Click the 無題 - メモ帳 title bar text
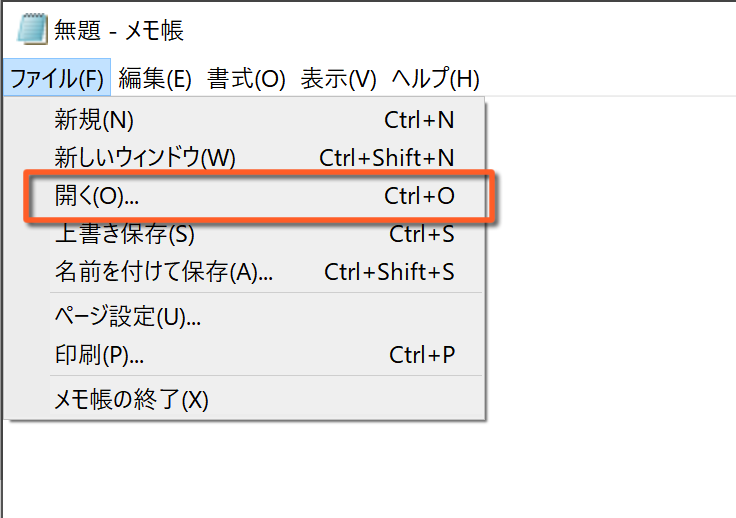 (x=119, y=30)
